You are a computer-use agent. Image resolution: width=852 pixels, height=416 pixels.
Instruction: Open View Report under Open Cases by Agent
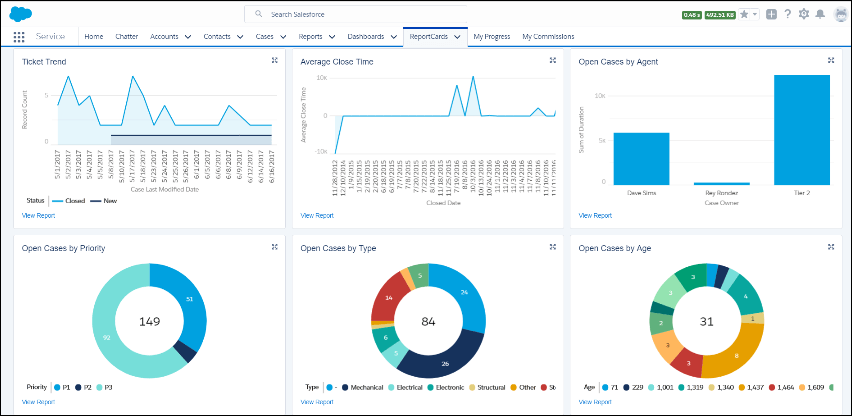(x=595, y=215)
